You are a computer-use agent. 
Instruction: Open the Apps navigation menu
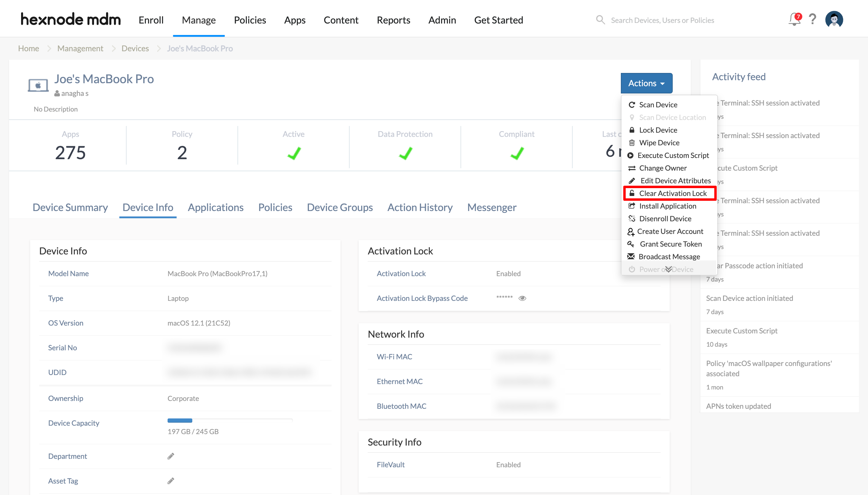[295, 20]
